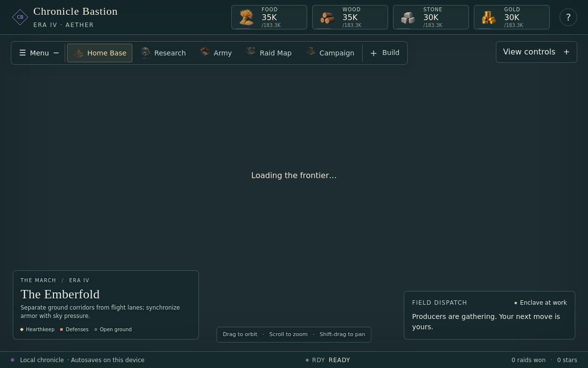The width and height of the screenshot is (588, 368).
Task: Click the Local chronicle status dot
Action: [x=13, y=360]
